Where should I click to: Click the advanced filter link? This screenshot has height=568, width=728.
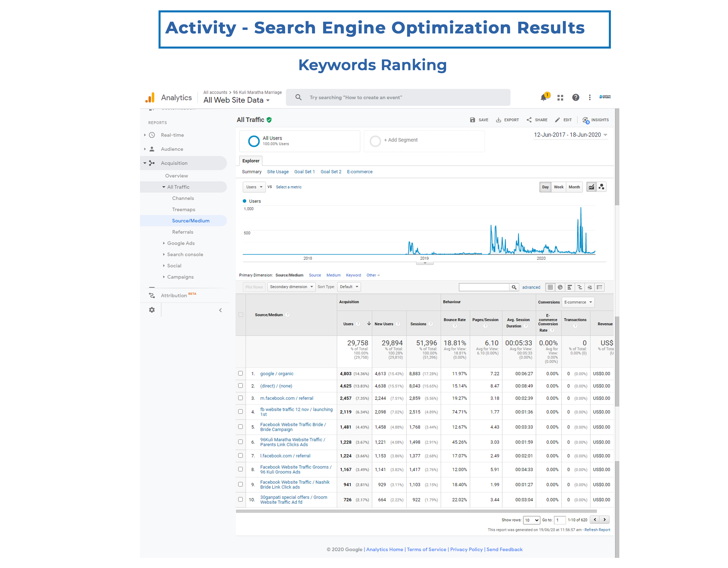[x=531, y=287]
